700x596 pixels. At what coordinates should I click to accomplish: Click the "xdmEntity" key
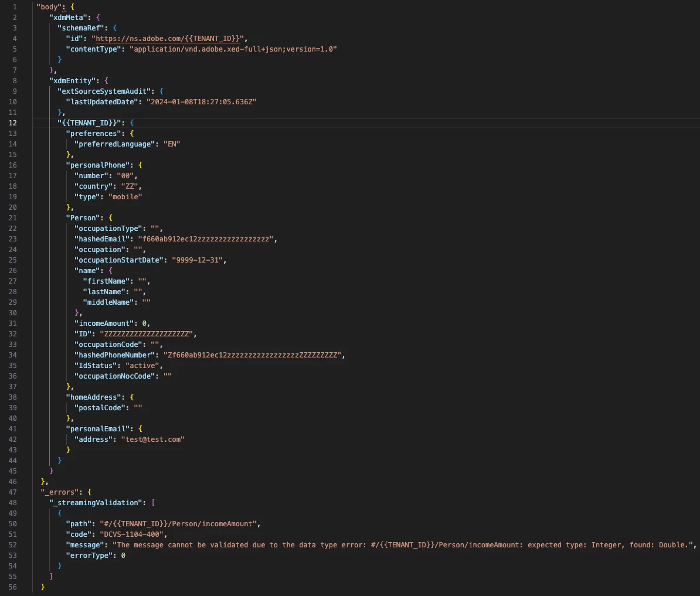(x=72, y=81)
